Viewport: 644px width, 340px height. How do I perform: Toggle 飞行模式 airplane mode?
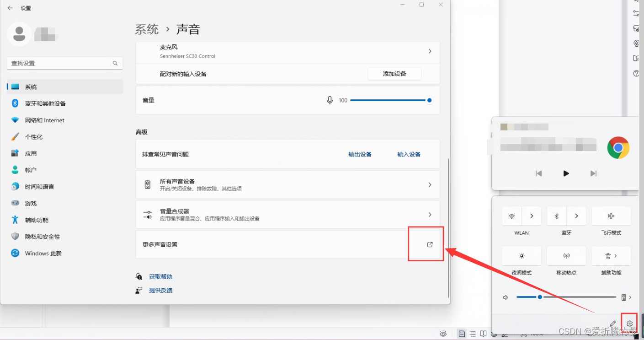coord(611,216)
